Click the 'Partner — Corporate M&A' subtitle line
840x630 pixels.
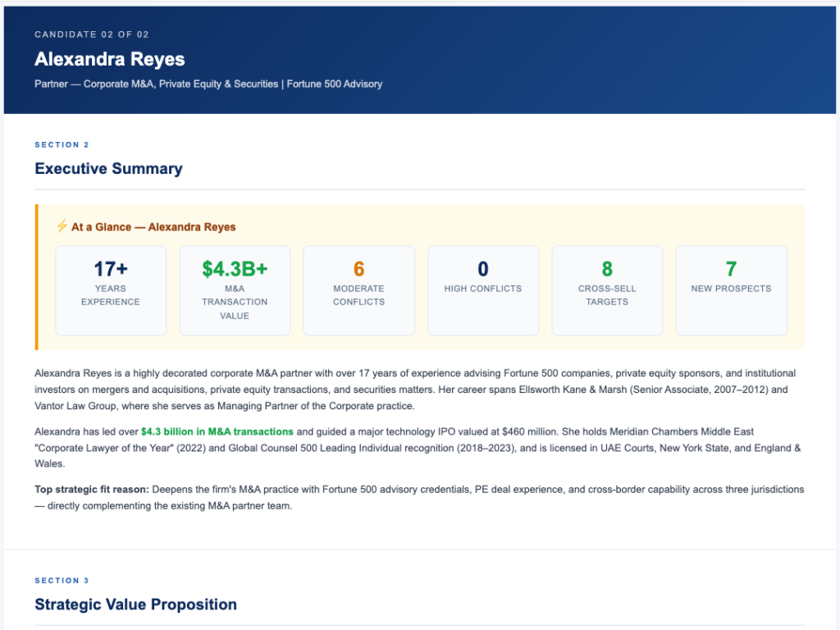[x=208, y=84]
